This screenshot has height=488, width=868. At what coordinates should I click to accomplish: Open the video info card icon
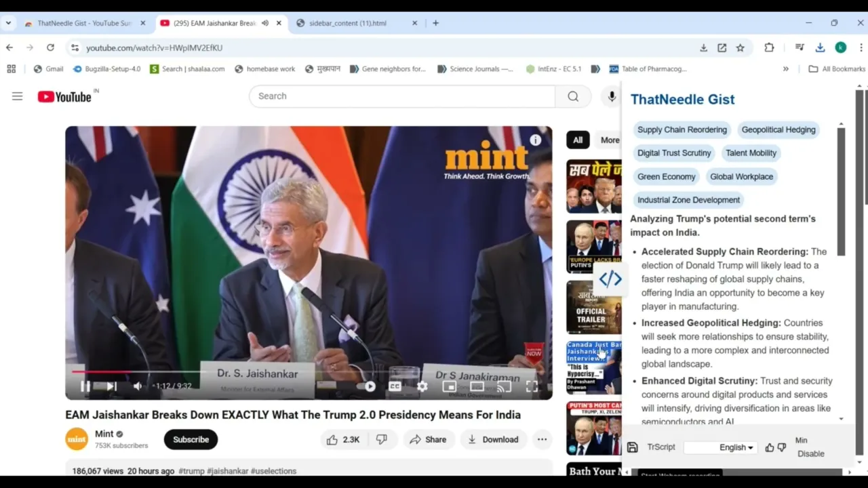[536, 140]
